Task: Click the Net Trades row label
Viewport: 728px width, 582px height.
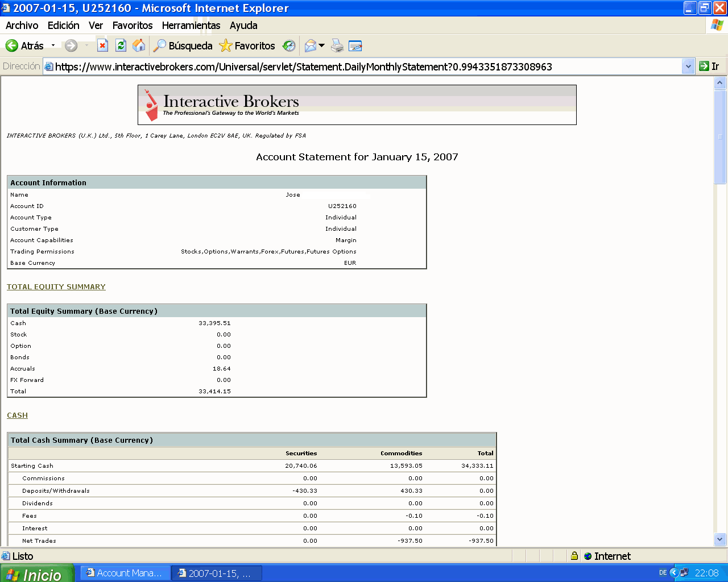Action: coord(39,541)
